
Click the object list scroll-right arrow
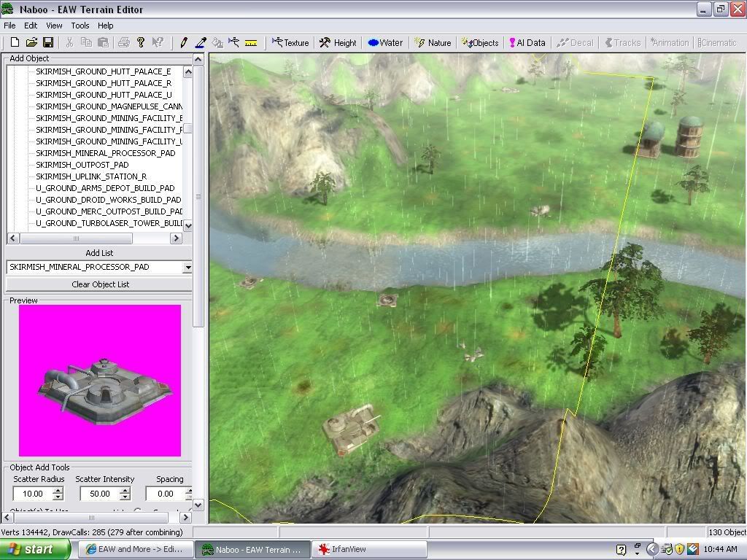(177, 238)
